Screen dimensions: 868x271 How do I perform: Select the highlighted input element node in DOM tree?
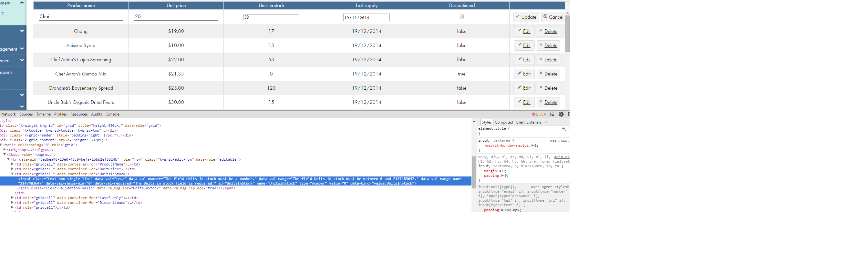point(235,181)
